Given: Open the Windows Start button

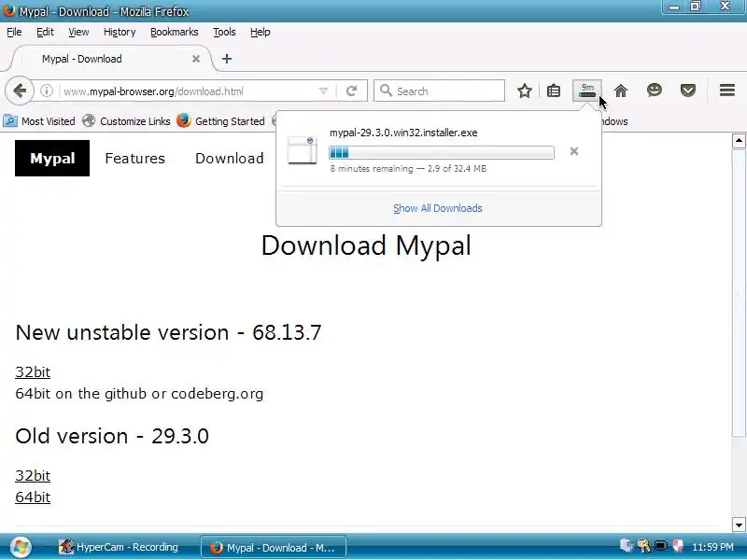Looking at the screenshot, I should click(20, 547).
